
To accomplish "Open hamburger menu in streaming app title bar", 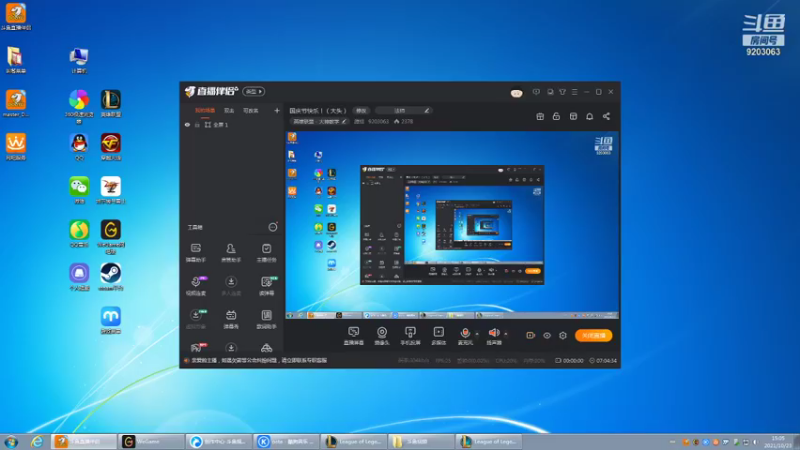I will (574, 92).
